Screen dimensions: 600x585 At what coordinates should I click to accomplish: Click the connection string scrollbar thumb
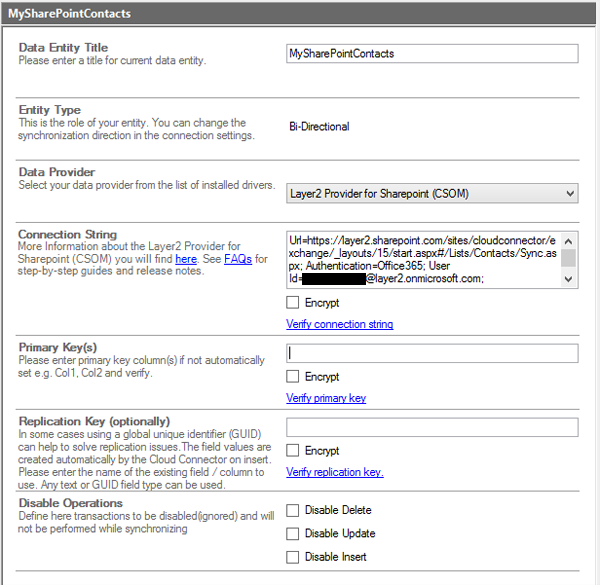click(x=568, y=258)
